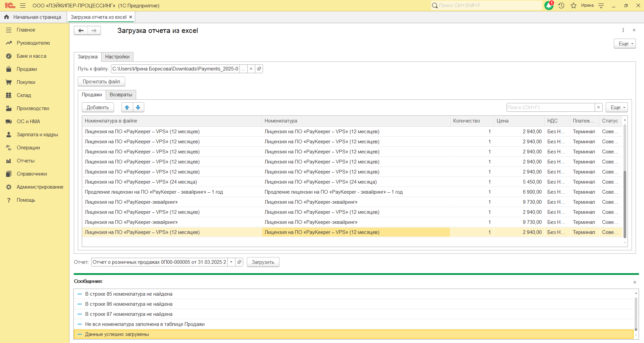Image resolution: width=644 pixels, height=343 pixels.
Task: Clear the table search field
Action: click(598, 107)
